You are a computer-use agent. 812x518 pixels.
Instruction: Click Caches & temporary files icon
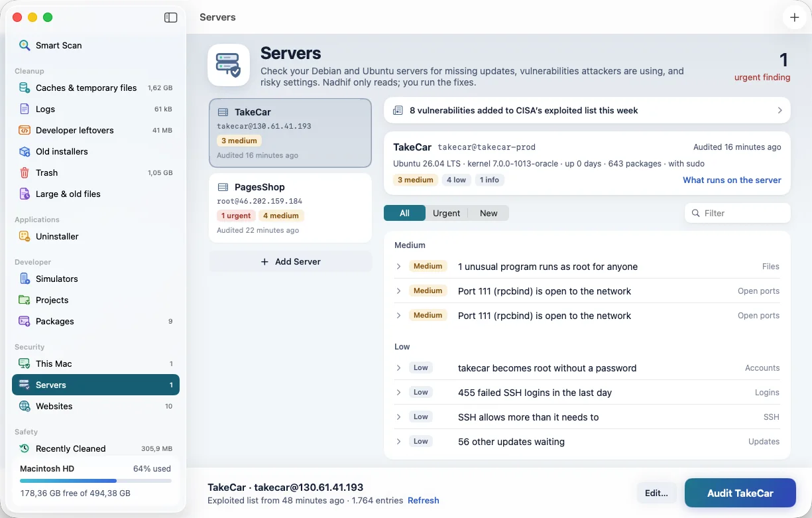point(25,88)
